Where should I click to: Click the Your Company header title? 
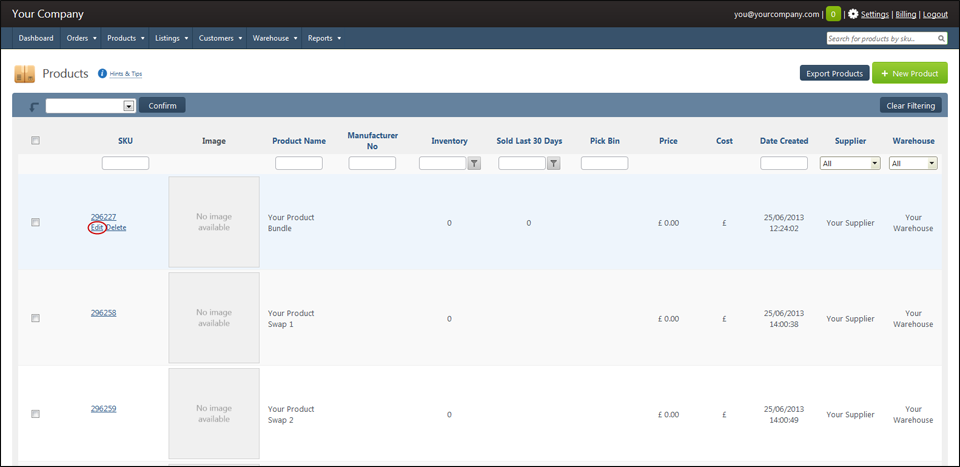[48, 14]
